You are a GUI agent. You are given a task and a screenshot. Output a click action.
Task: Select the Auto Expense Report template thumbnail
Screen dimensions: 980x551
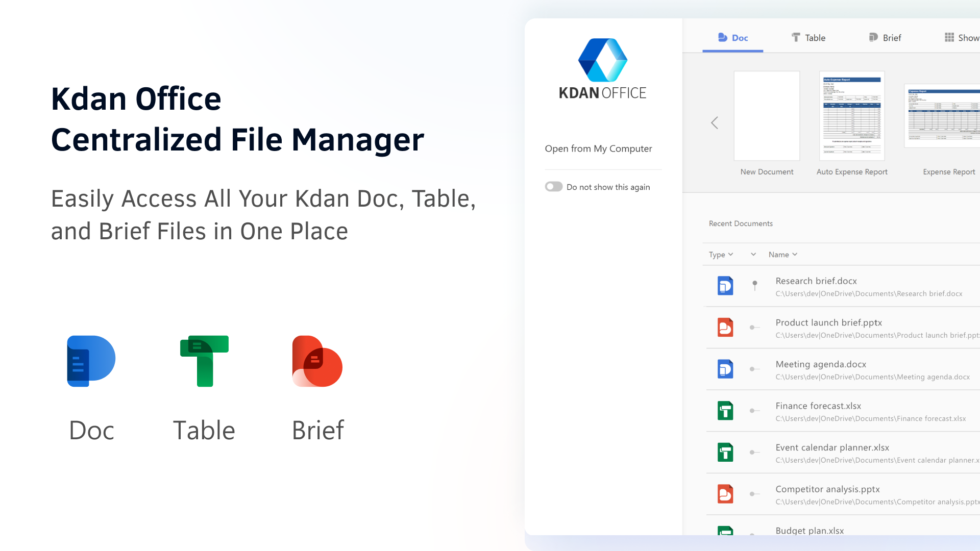tap(851, 116)
